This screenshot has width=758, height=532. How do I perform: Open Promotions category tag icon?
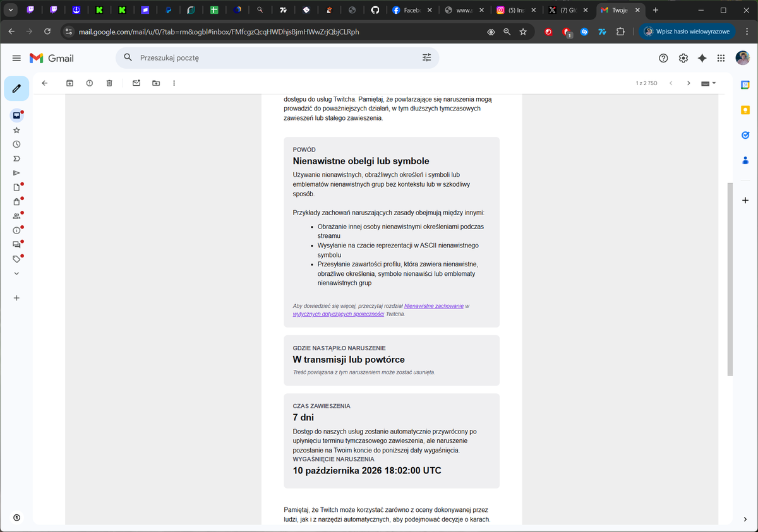click(x=16, y=259)
